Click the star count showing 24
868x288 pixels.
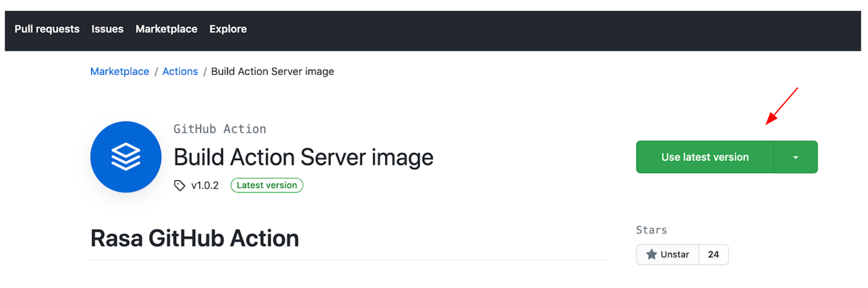(713, 254)
